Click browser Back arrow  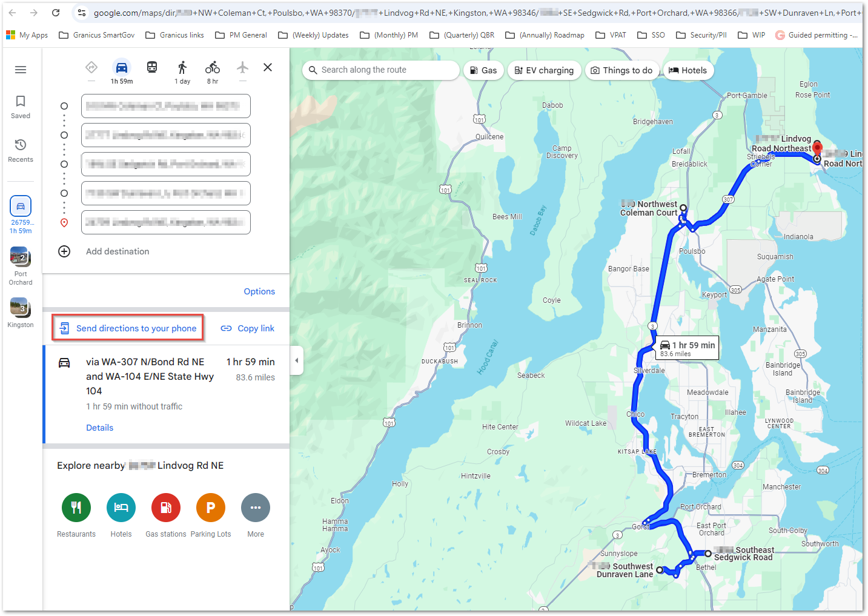pos(12,13)
